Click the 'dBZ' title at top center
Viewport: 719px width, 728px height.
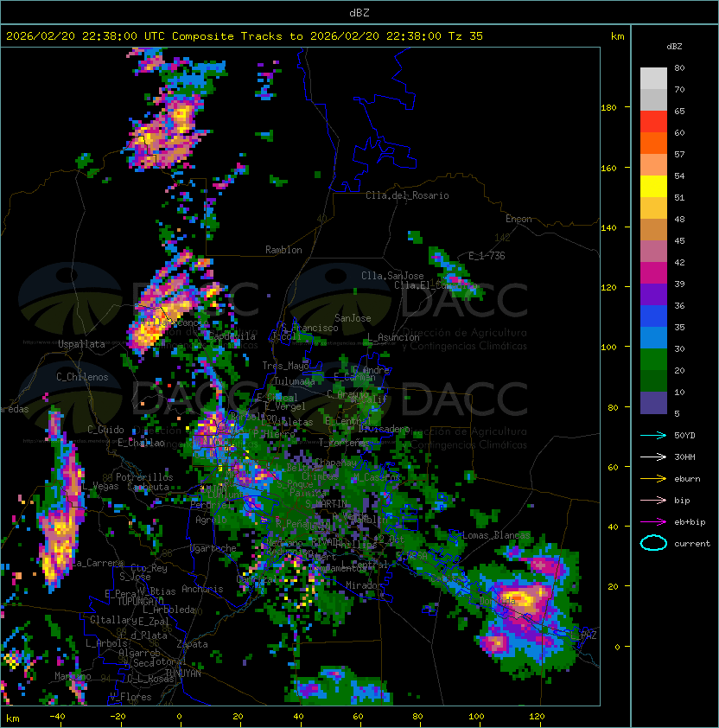[359, 13]
